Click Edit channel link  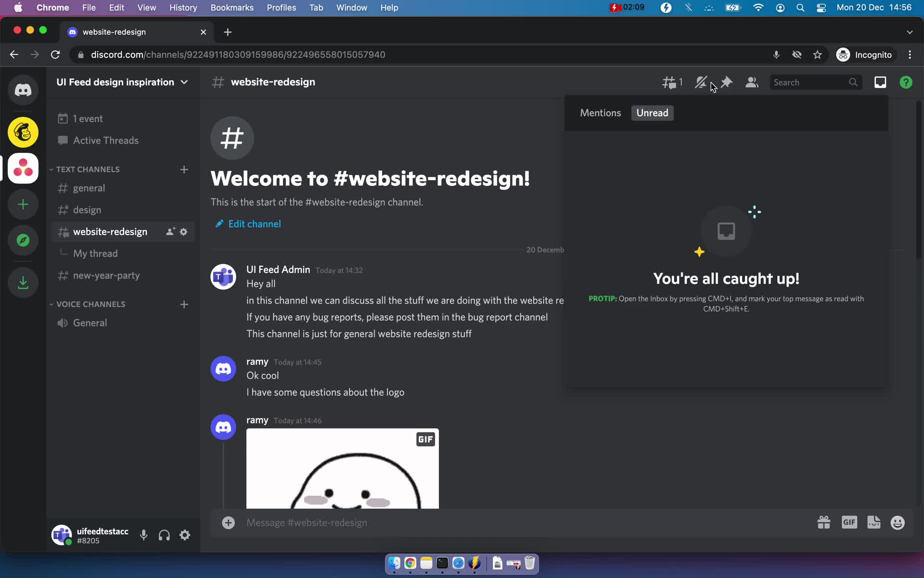coord(254,224)
